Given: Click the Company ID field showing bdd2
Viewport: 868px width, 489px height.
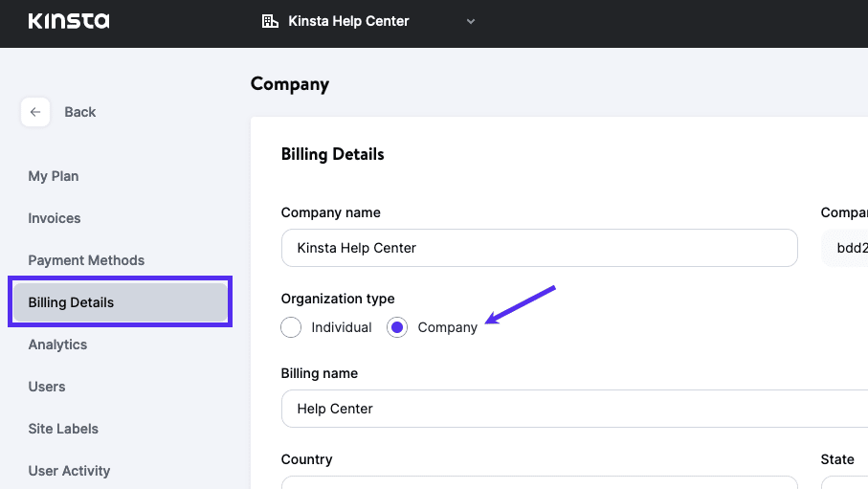Looking at the screenshot, I should 845,248.
